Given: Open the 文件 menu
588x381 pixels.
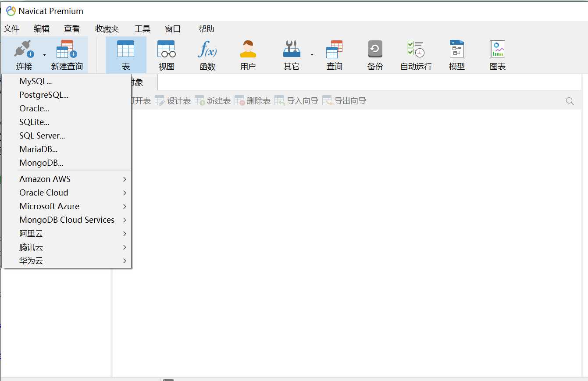Looking at the screenshot, I should click(x=11, y=28).
